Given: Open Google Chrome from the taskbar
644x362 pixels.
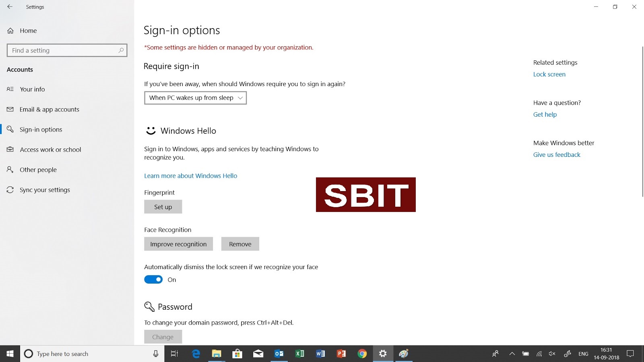Looking at the screenshot, I should [362, 354].
